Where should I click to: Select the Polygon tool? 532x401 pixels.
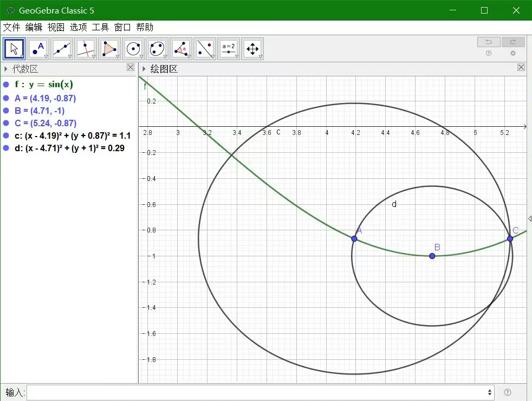point(109,49)
